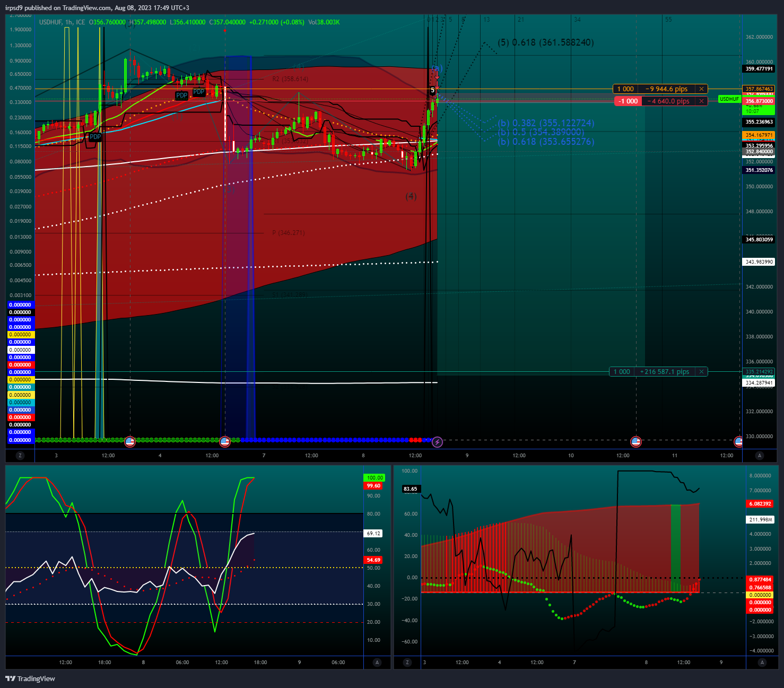Click the 211.998M volume label
The height and width of the screenshot is (688, 784).
[760, 520]
